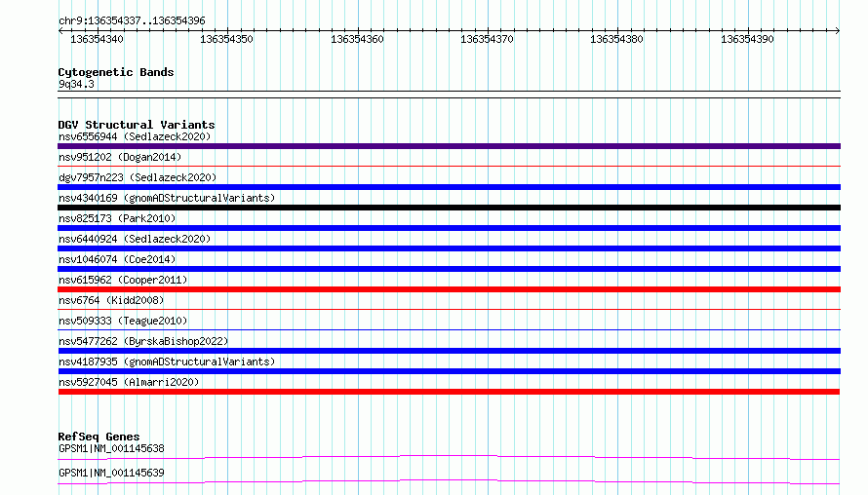
Task: Click the nsv6556944 (Sedlazeck2020) variant label
Action: 135,136
